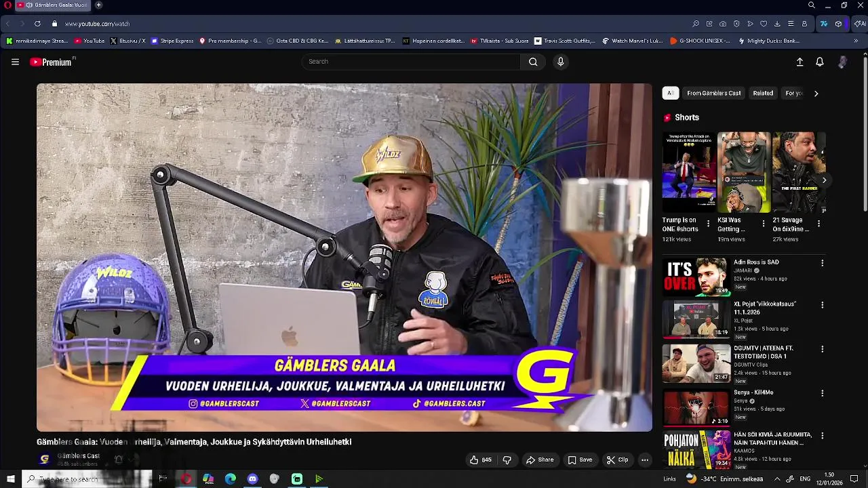Viewport: 868px width, 488px height.
Task: Show hidden system tray icons chevron
Action: point(777,479)
